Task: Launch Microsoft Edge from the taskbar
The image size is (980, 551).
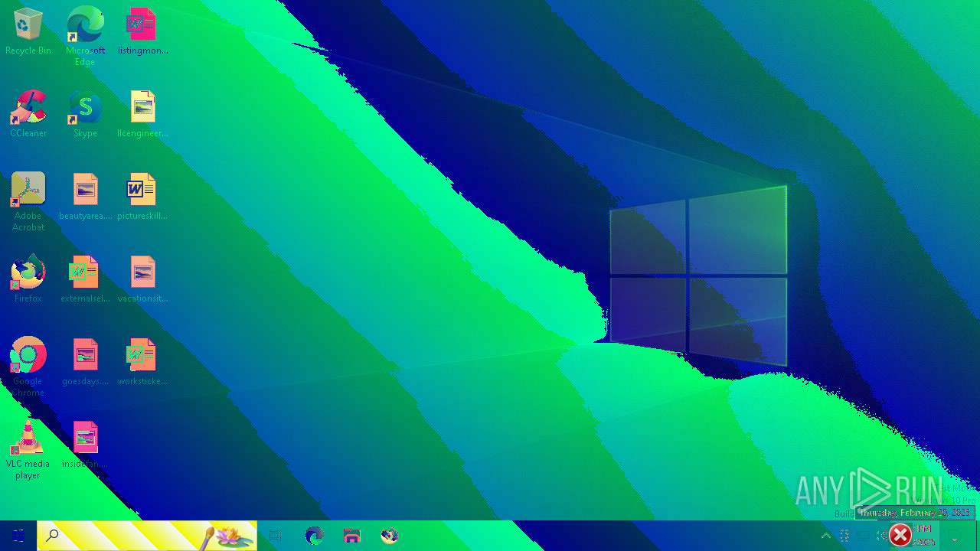Action: pos(314,536)
